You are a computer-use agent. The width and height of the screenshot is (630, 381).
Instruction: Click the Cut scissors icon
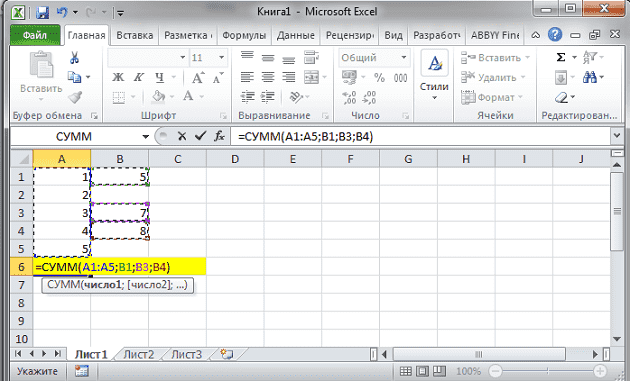coord(74,57)
